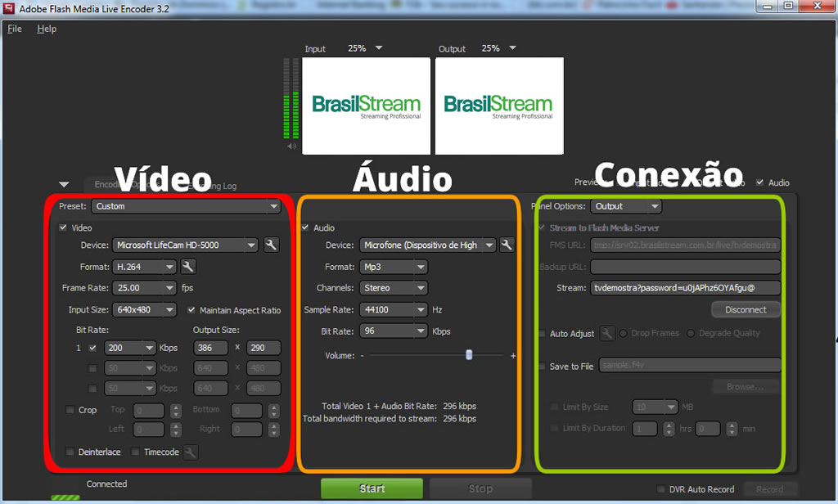This screenshot has height=504, width=838.
Task: Click the green Start button
Action: click(372, 488)
